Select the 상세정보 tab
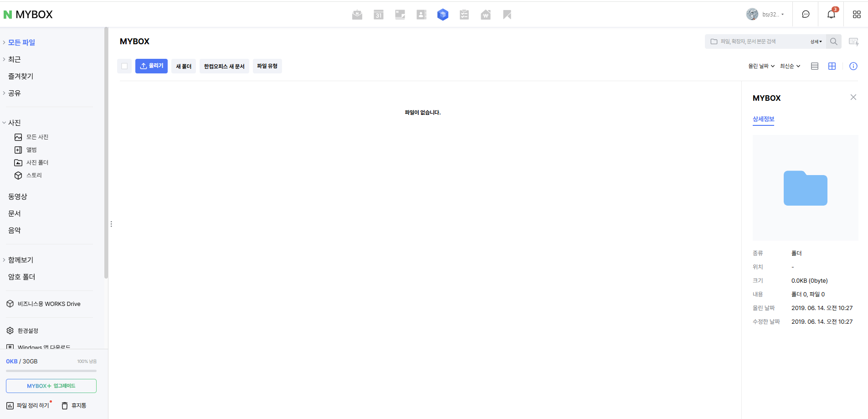 pos(763,119)
